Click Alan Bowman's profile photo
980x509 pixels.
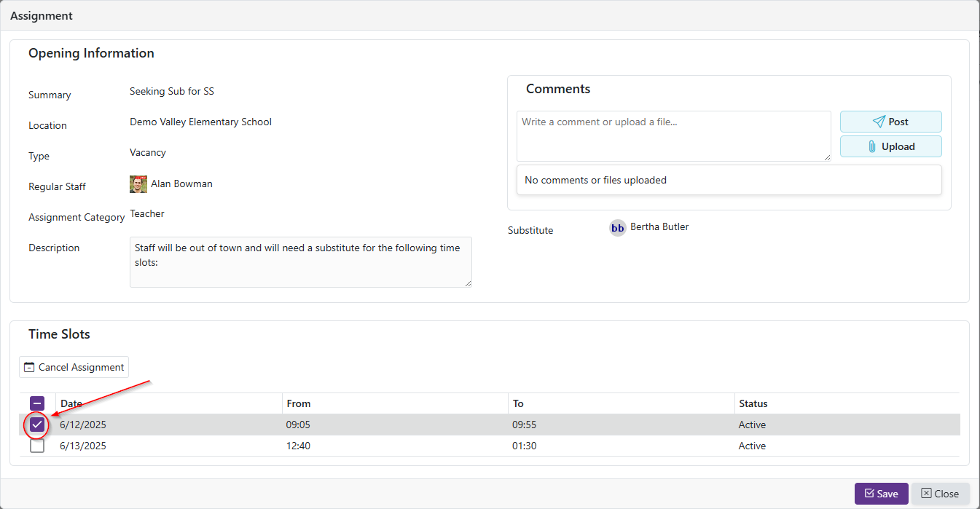coord(138,184)
